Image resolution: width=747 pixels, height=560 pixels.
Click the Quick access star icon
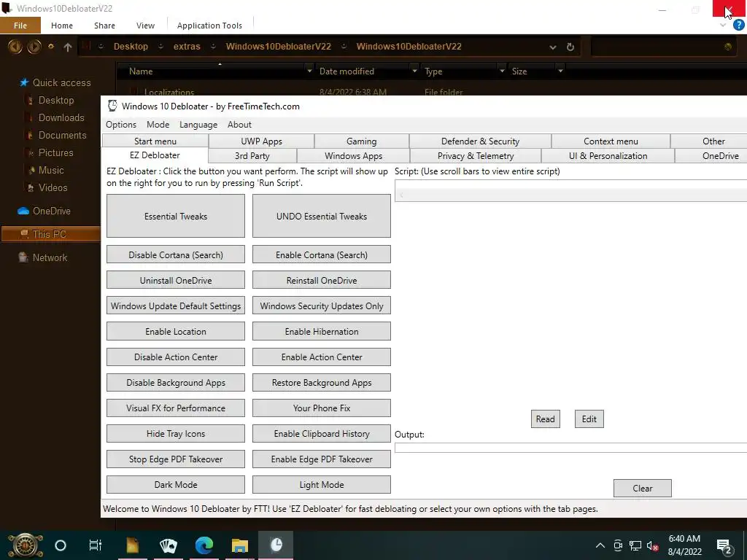click(24, 82)
